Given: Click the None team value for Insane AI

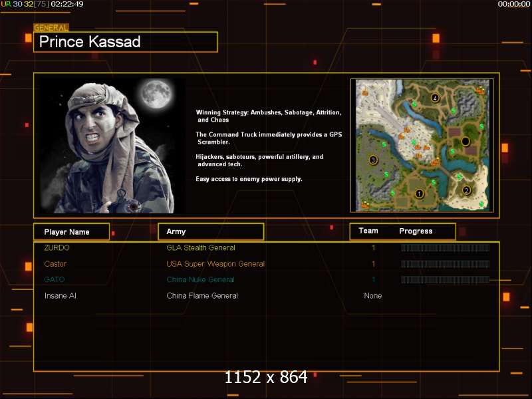Looking at the screenshot, I should tap(373, 295).
